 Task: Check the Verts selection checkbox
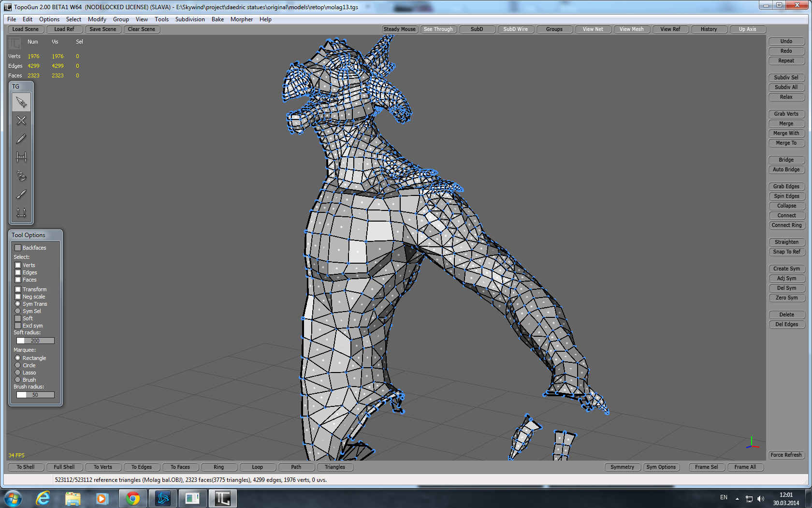coord(18,265)
